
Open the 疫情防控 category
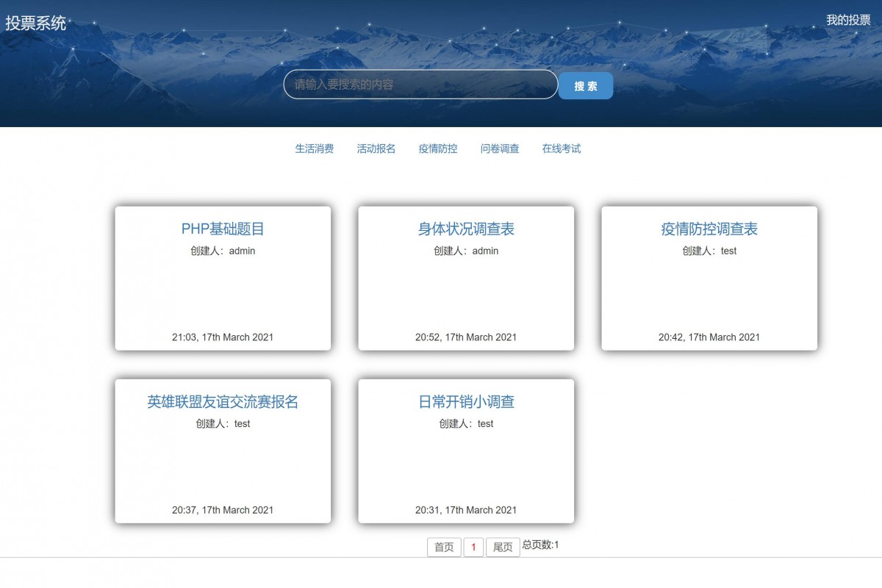(x=437, y=148)
